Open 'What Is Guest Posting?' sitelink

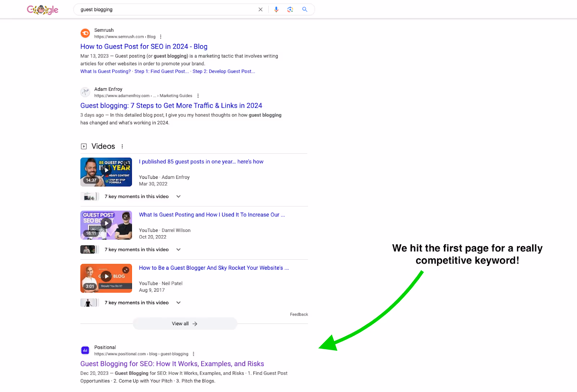[x=106, y=71]
